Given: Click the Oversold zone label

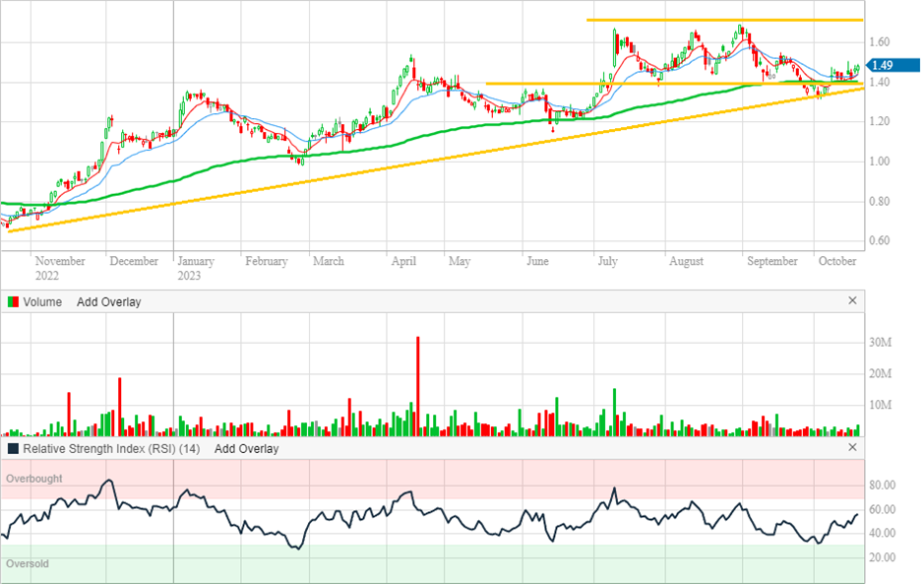Looking at the screenshot, I should tap(28, 564).
